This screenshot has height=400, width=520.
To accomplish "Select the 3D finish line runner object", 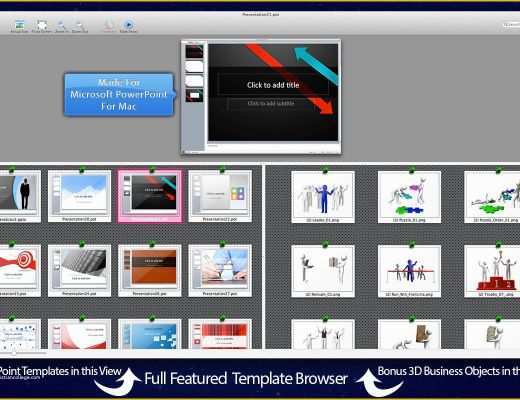I will [x=409, y=271].
